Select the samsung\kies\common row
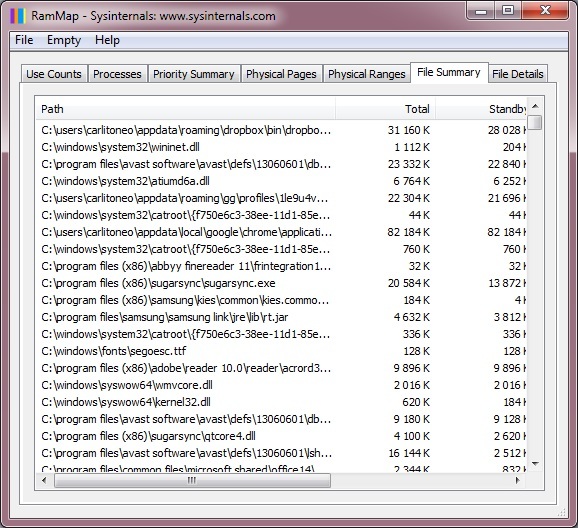578x528 pixels. pyautogui.click(x=281, y=300)
